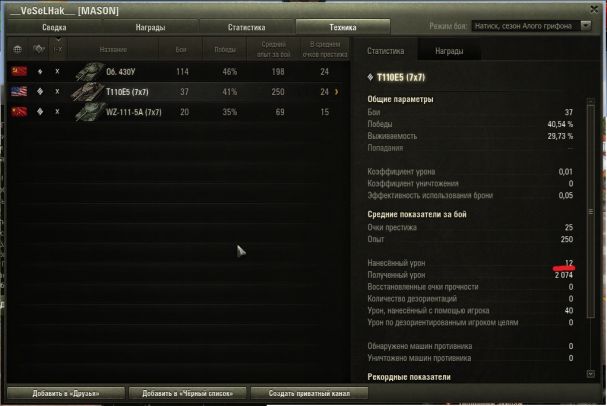Image resolution: width=607 pixels, height=406 pixels.
Task: Click the stats panel scrollbar handle
Action: 590,211
